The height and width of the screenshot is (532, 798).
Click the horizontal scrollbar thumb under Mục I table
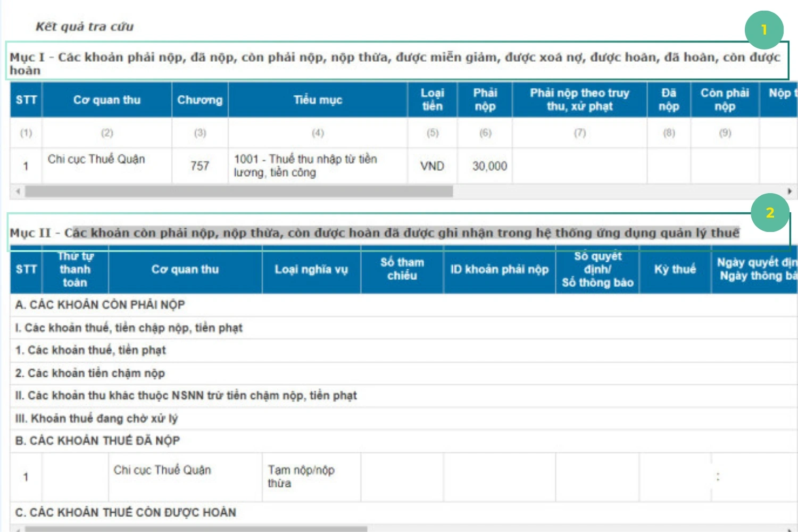click(x=239, y=192)
